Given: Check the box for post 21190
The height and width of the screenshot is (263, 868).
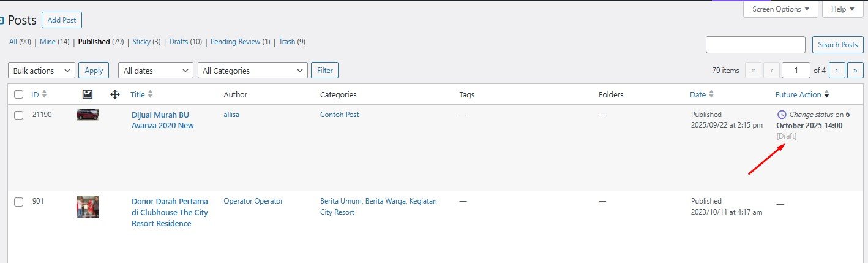Looking at the screenshot, I should [19, 115].
